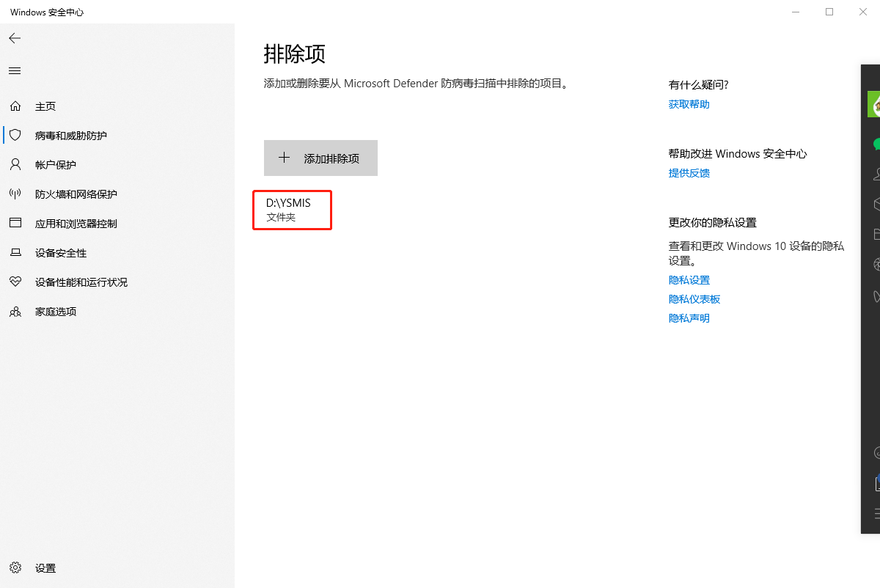The width and height of the screenshot is (880, 588).
Task: Open 设备安全性 section
Action: click(117, 253)
